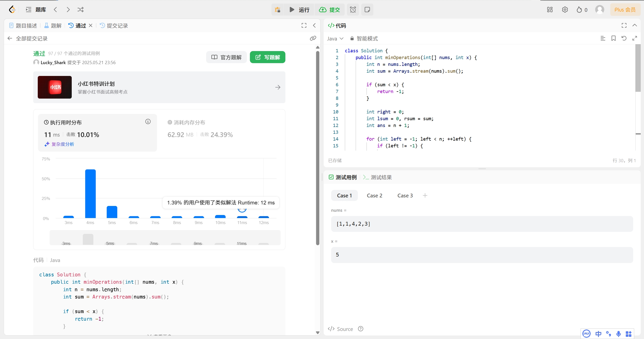Viewport: 644px width, 339px height.
Task: Click the bookmark icon in code editor
Action: pos(613,38)
